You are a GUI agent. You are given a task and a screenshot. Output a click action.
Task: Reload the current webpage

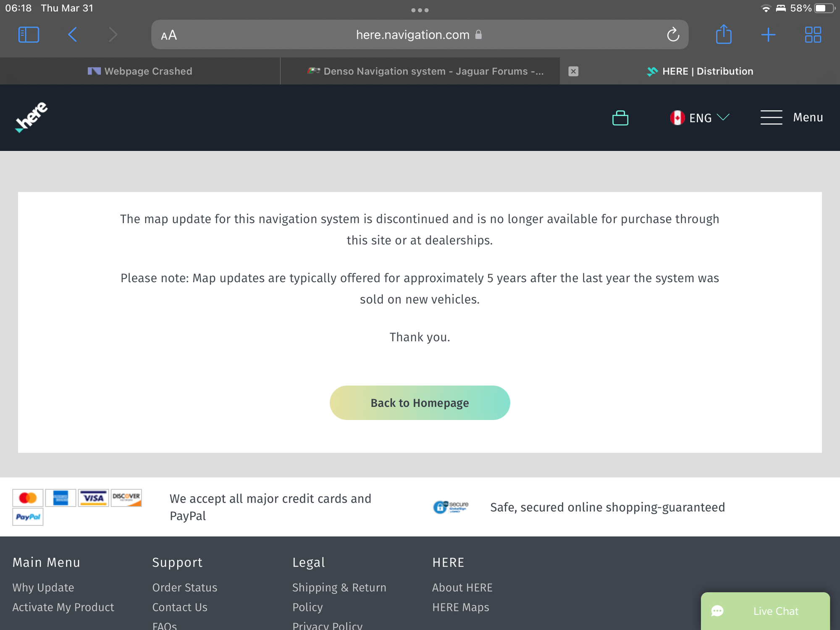(673, 34)
